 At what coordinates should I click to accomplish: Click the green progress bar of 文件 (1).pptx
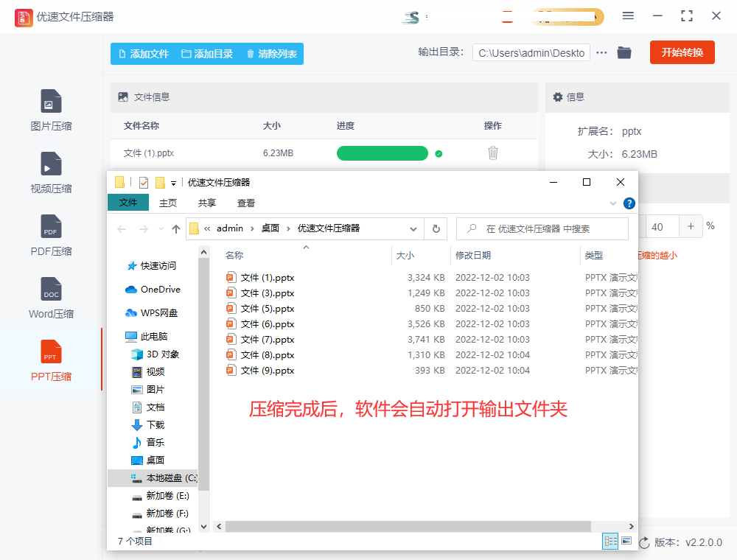point(382,153)
